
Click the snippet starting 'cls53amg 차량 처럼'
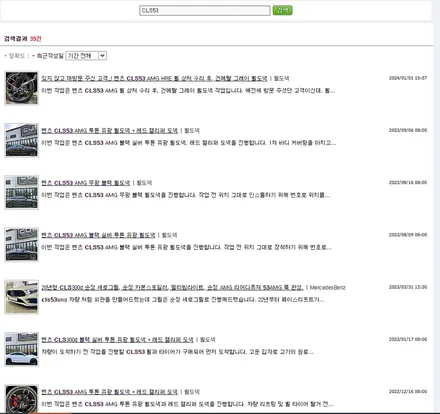coord(183,300)
